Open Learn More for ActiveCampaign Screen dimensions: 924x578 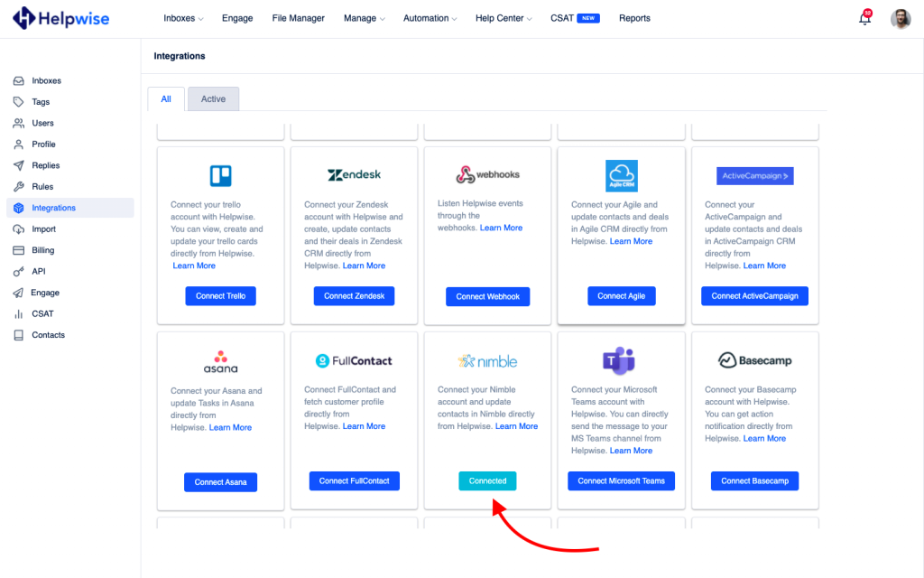pos(765,266)
